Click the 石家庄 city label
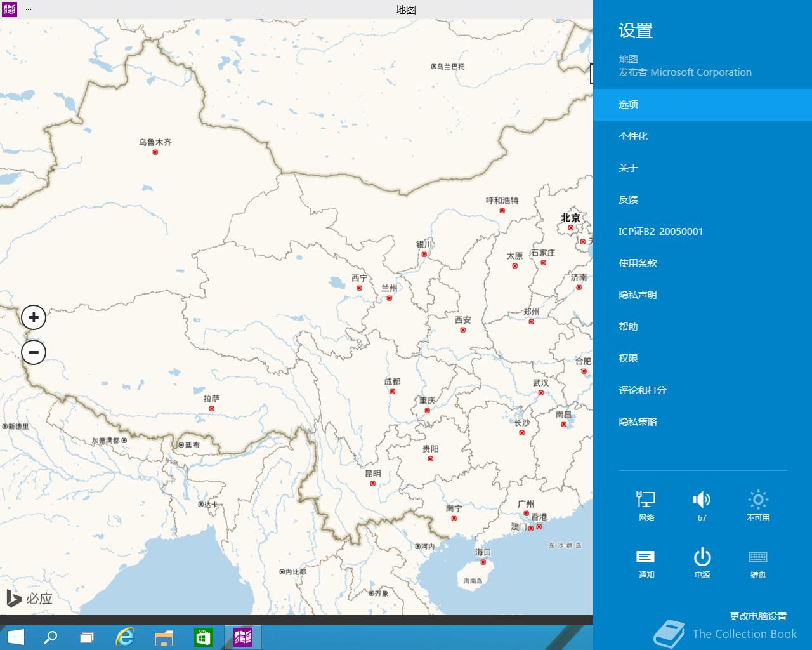 coord(542,253)
